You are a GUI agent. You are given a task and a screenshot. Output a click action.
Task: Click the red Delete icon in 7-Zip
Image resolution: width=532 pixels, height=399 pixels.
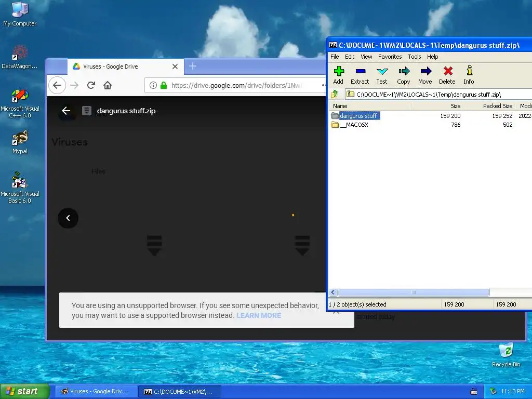point(447,75)
